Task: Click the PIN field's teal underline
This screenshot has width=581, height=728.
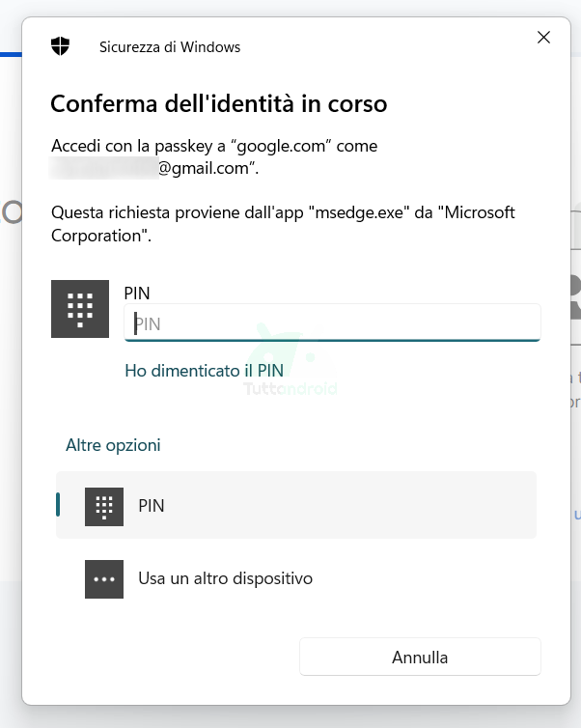Action: pos(332,340)
